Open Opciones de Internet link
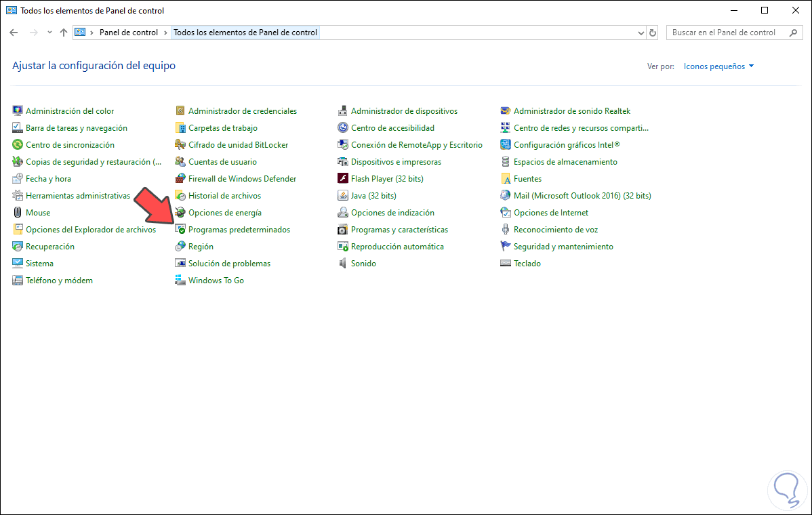Screen dimensions: 812x515 tap(551, 213)
